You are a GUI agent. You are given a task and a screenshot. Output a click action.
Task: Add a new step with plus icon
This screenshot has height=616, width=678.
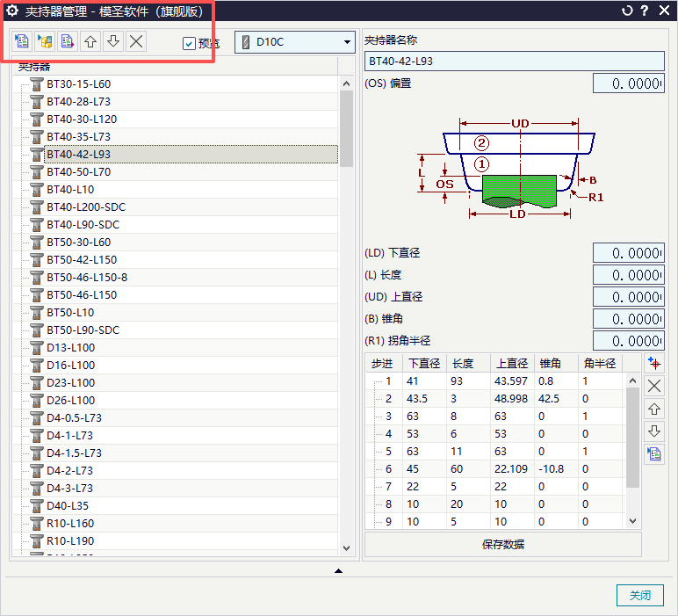(654, 364)
